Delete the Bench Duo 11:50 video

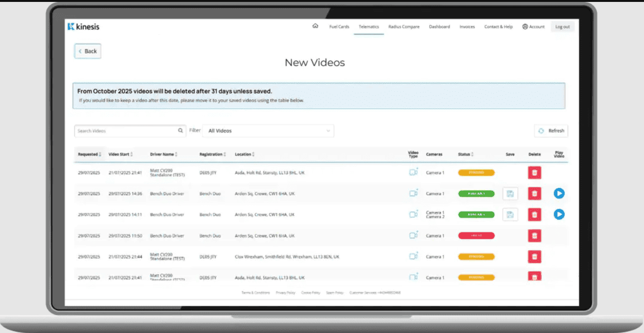click(534, 236)
